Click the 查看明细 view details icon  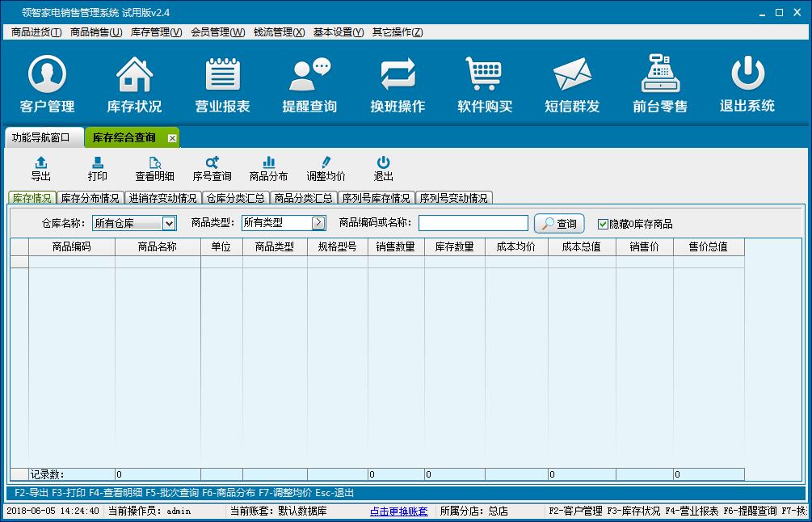pyautogui.click(x=155, y=169)
